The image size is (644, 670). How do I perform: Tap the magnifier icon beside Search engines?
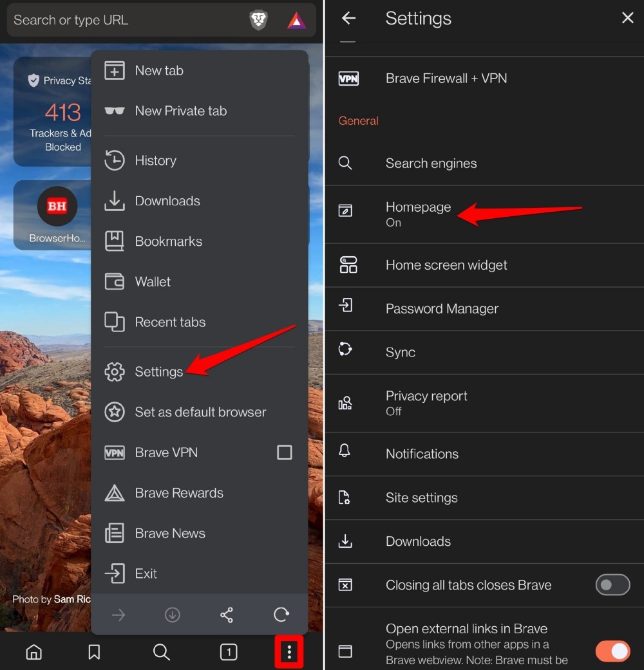tap(345, 163)
